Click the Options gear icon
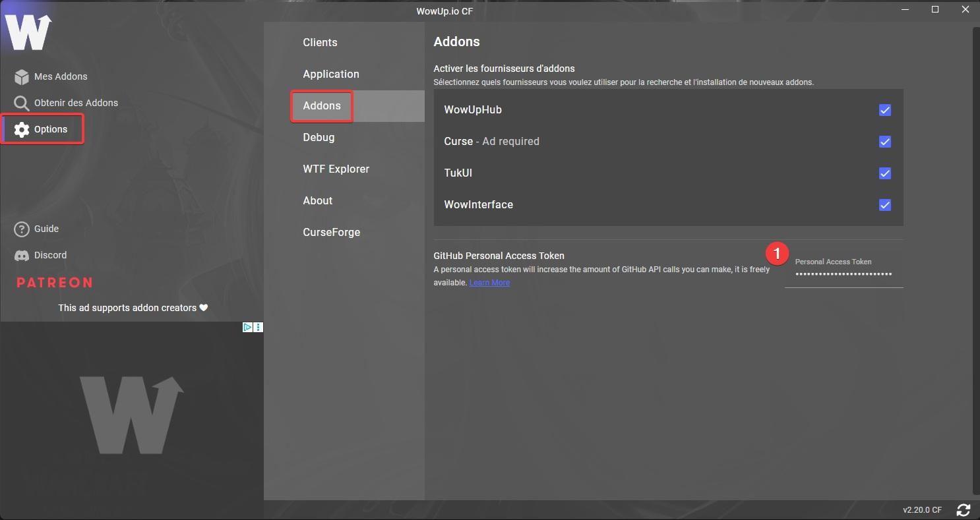 pos(22,129)
